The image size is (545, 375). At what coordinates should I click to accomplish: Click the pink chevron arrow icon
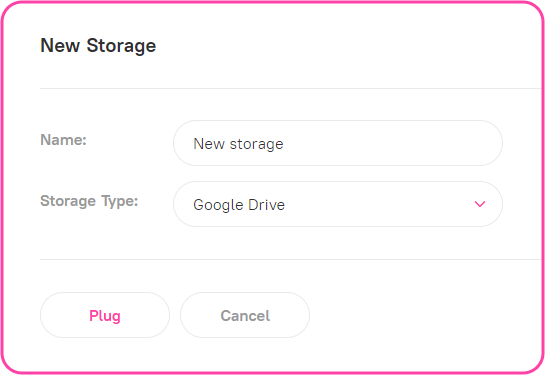point(480,204)
